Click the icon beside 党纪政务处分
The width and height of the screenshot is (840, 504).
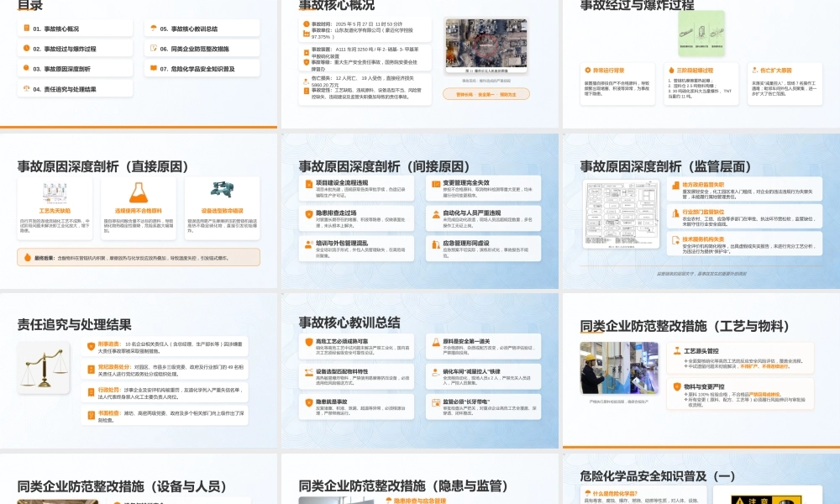tap(91, 370)
